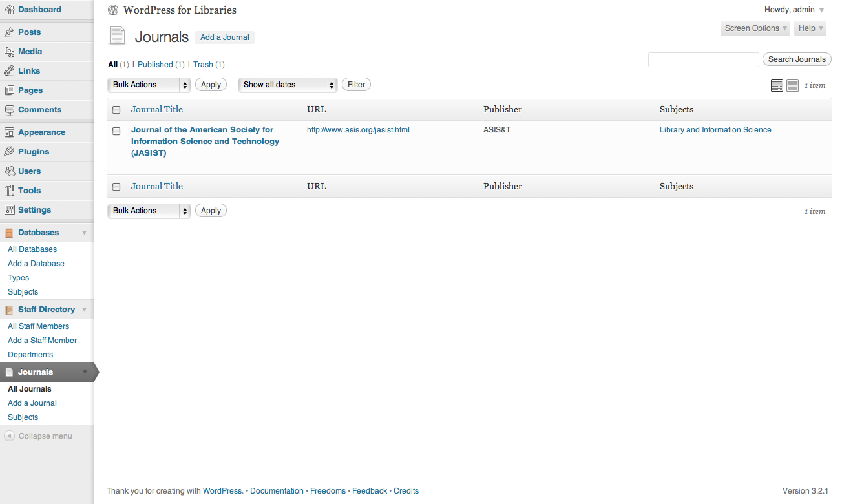842x504 pixels.
Task: Open the top Bulk Actions dropdown
Action: [149, 85]
